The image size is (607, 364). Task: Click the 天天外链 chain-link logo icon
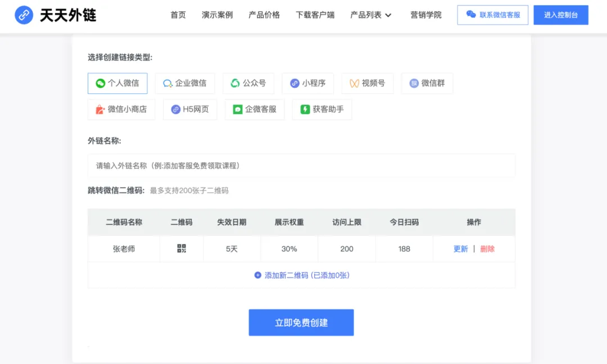pyautogui.click(x=24, y=15)
